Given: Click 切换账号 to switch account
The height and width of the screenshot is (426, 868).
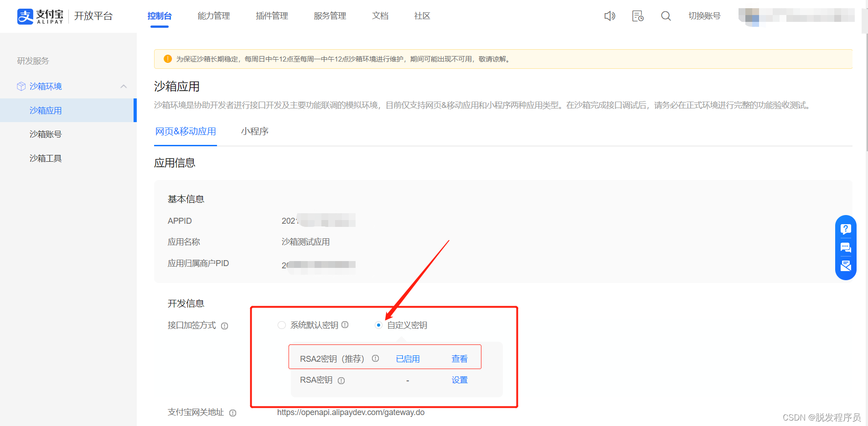Looking at the screenshot, I should pyautogui.click(x=704, y=16).
